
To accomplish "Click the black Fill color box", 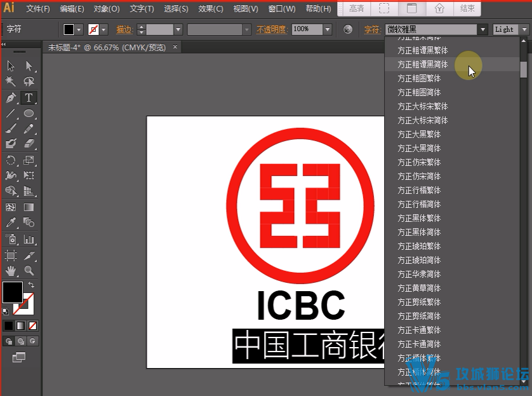I will (x=13, y=292).
